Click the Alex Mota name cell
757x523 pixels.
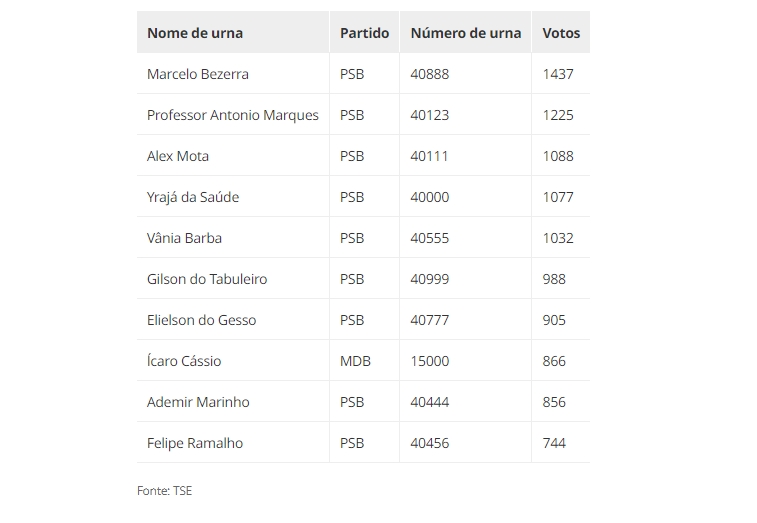(233, 155)
